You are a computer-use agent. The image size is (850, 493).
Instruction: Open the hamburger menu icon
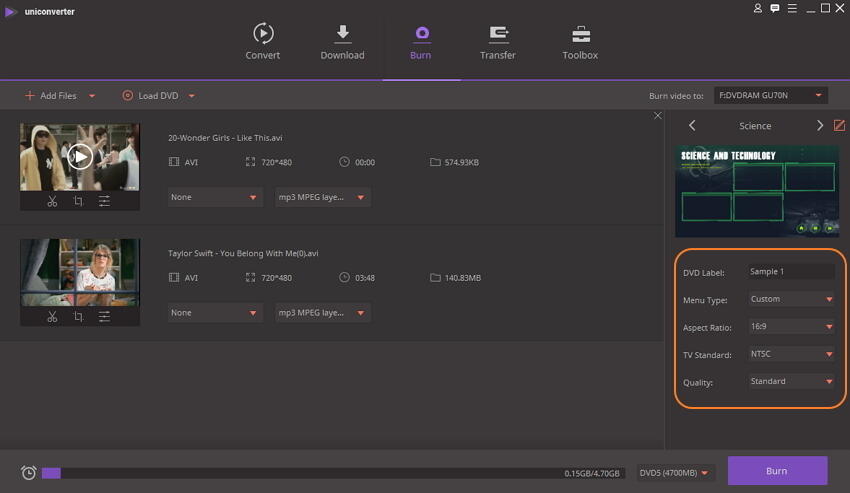click(792, 8)
